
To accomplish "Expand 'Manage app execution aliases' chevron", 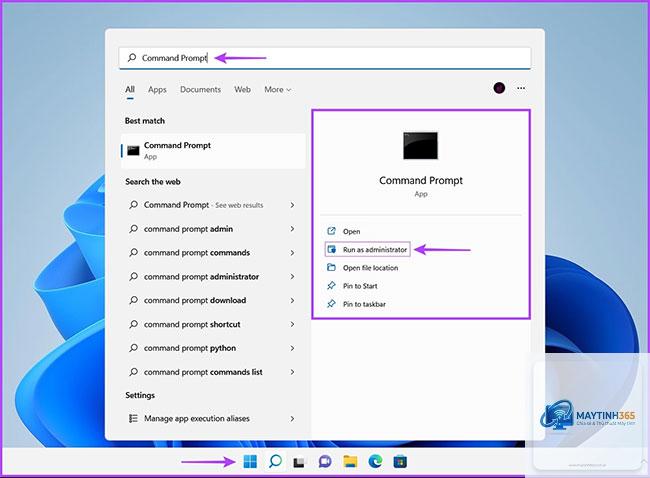I will pos(292,418).
